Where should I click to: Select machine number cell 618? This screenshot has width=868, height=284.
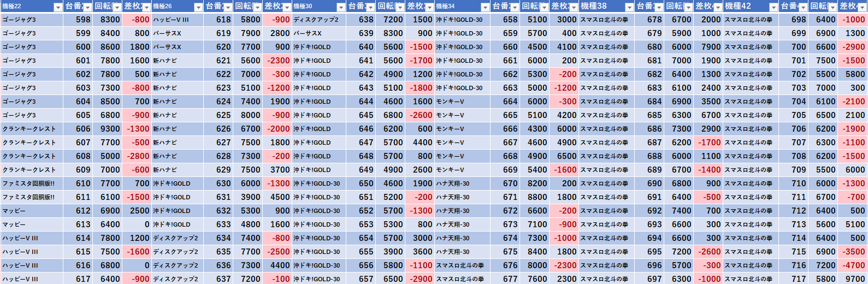point(219,20)
